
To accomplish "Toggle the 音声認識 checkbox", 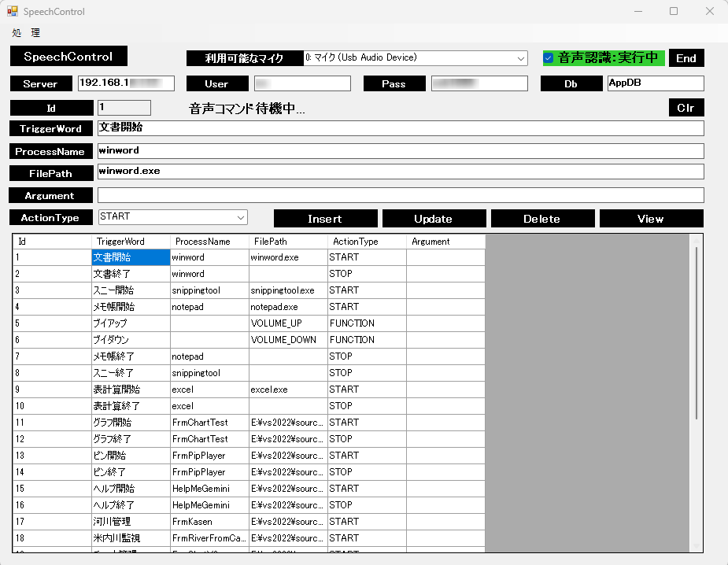I will 549,58.
